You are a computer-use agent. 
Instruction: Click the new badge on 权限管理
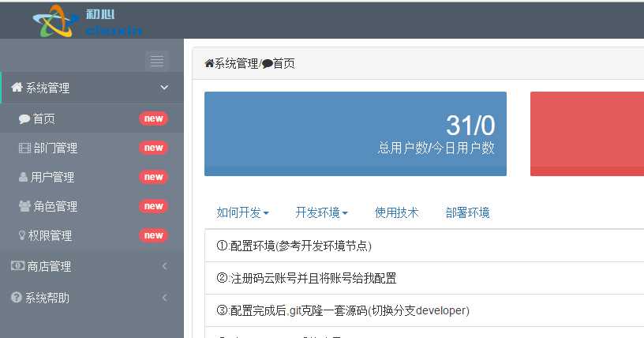[x=154, y=235]
